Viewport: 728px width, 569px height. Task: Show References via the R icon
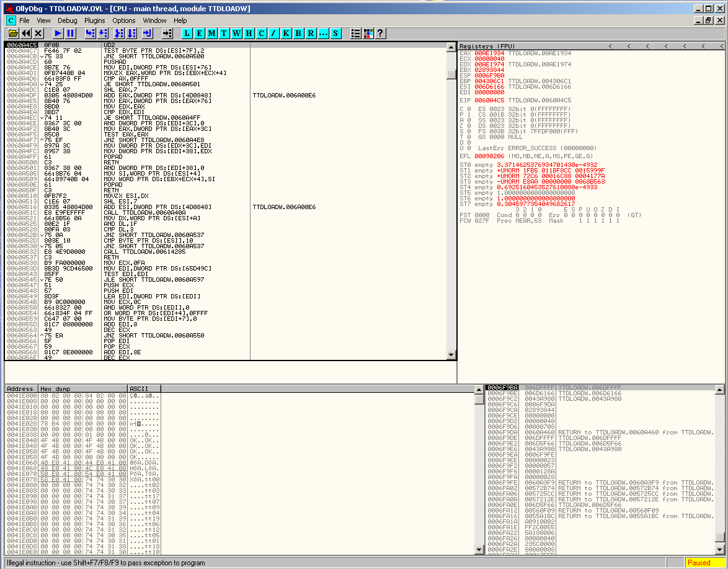pos(311,33)
